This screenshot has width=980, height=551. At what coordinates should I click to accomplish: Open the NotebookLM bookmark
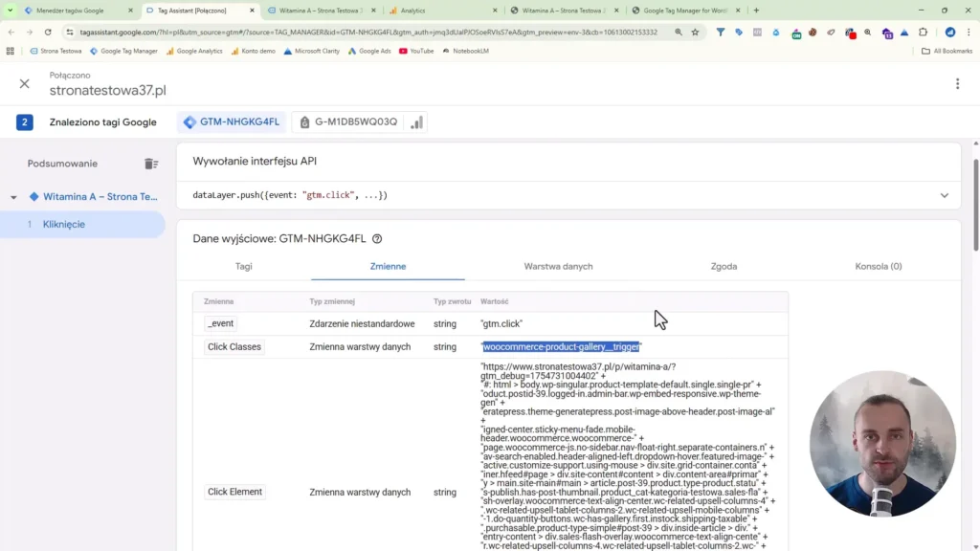click(466, 52)
